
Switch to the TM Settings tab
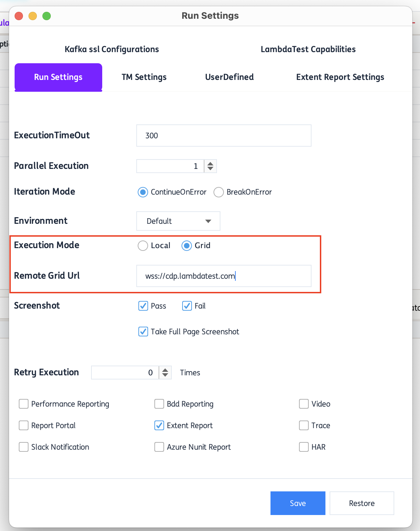tap(144, 77)
